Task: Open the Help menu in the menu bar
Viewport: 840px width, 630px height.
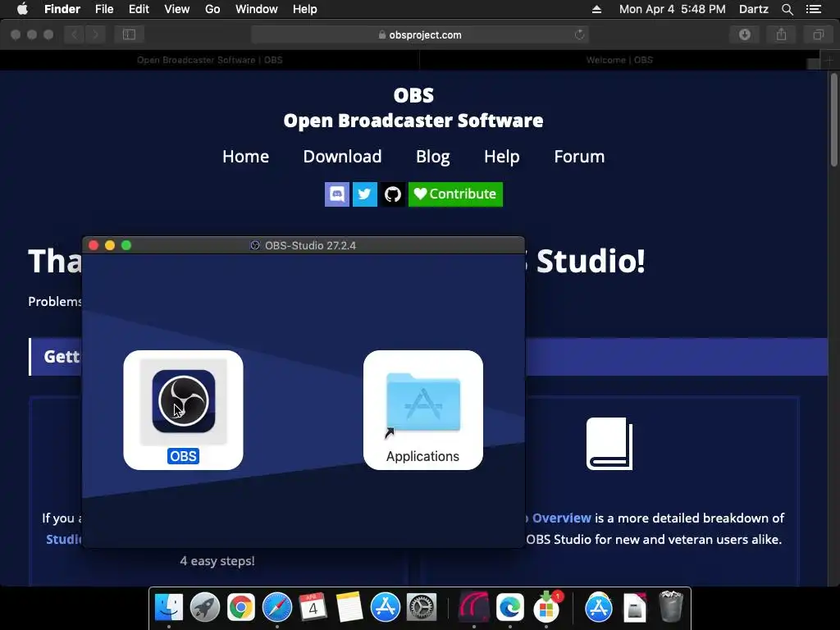Action: 305,9
